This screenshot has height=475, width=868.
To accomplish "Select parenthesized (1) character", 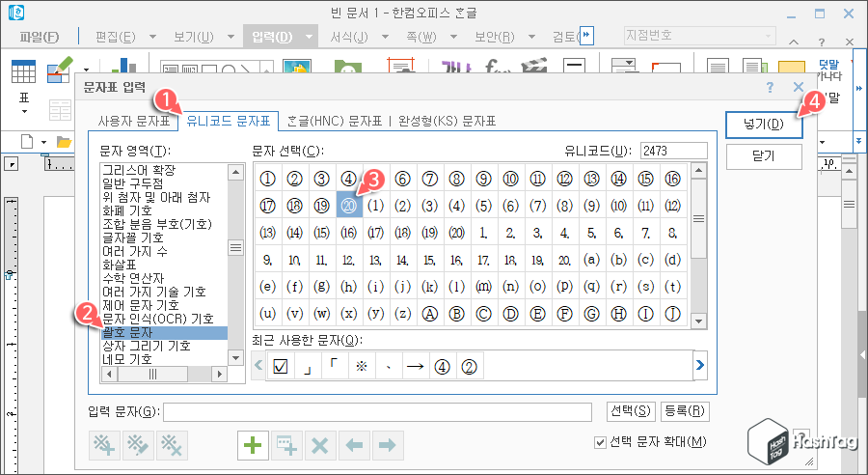I will pos(376,206).
